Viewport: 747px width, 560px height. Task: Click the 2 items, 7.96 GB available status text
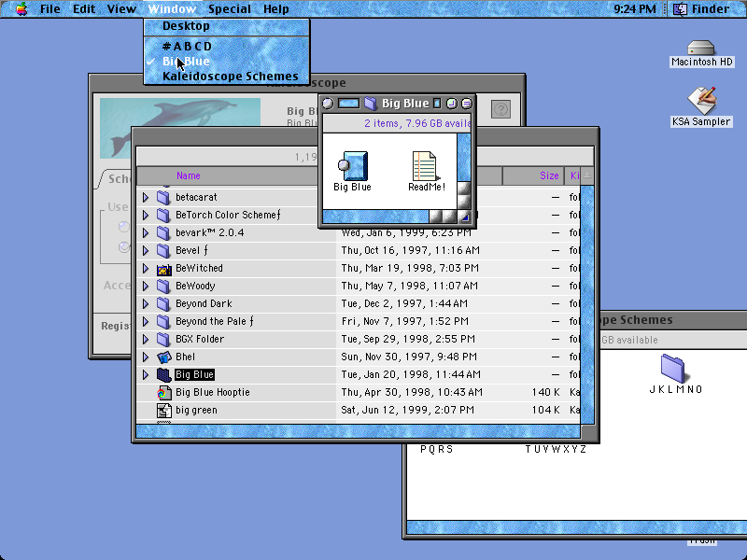417,124
